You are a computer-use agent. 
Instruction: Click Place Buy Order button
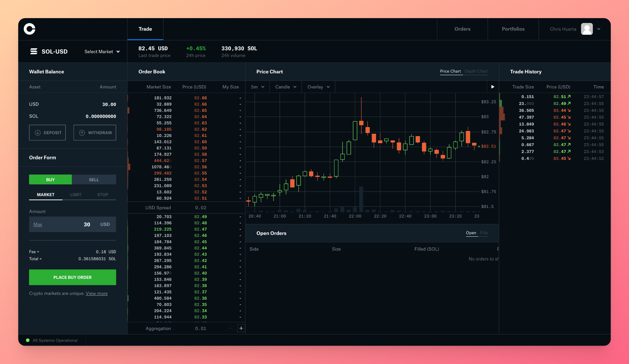(72, 277)
